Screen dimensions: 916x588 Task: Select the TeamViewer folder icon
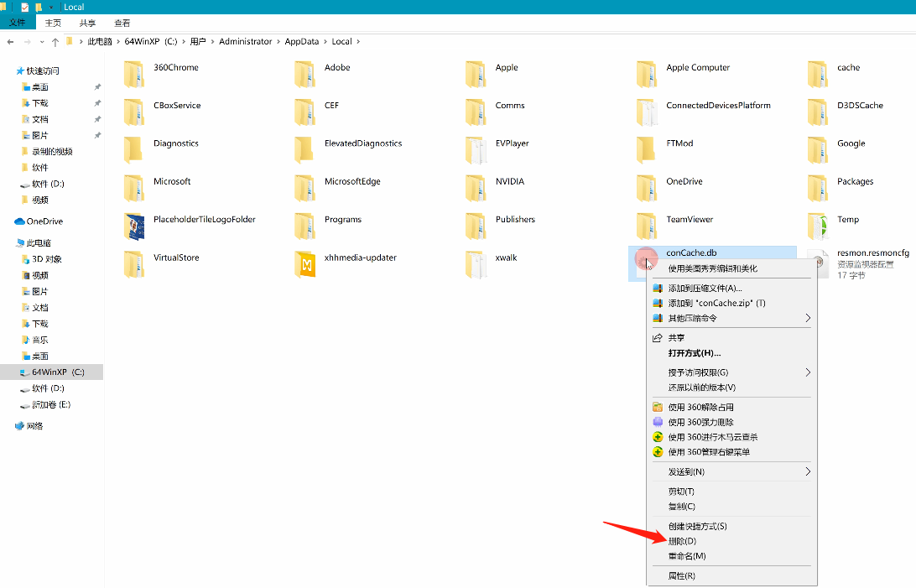(647, 226)
